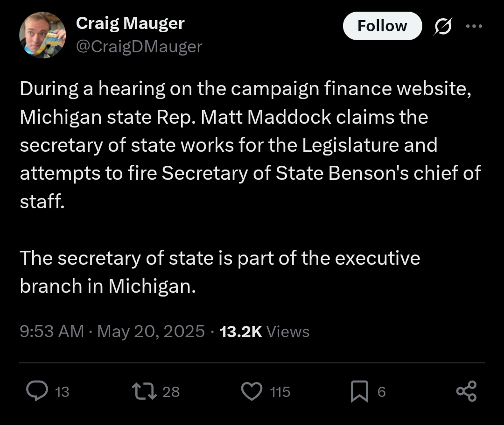
Task: Click the reply count 13
Action: (x=62, y=392)
